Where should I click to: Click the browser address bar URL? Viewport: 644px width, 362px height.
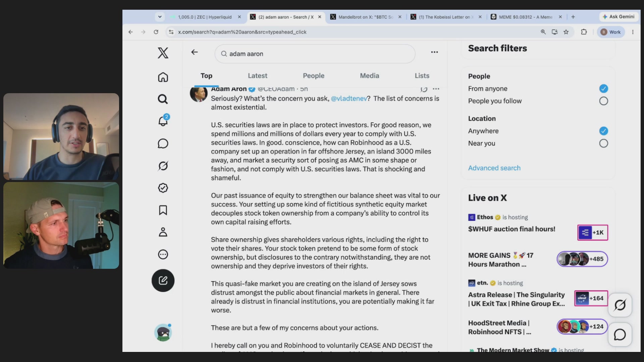[x=242, y=32]
